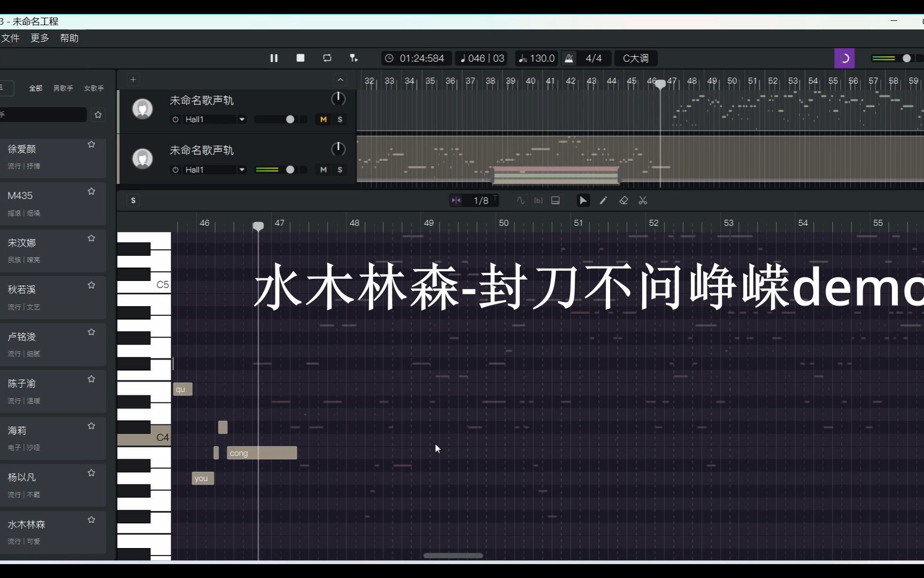Toggle piano roll S solo button
Viewport: 924px width, 578px height.
133,200
